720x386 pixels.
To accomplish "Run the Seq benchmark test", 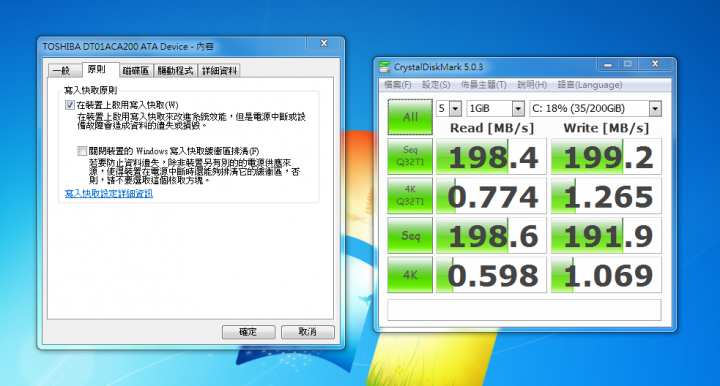I will 410,235.
